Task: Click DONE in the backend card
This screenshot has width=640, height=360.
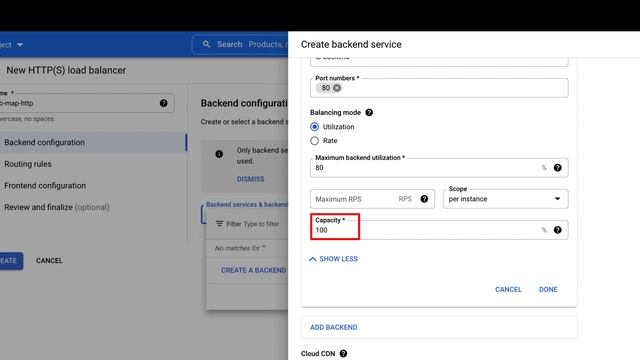Action: [x=548, y=289]
